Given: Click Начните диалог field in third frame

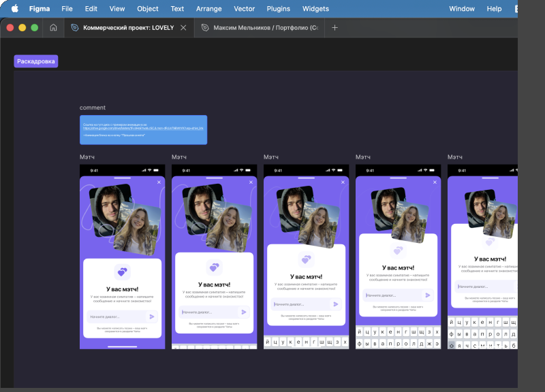Looking at the screenshot, I should point(306,304).
